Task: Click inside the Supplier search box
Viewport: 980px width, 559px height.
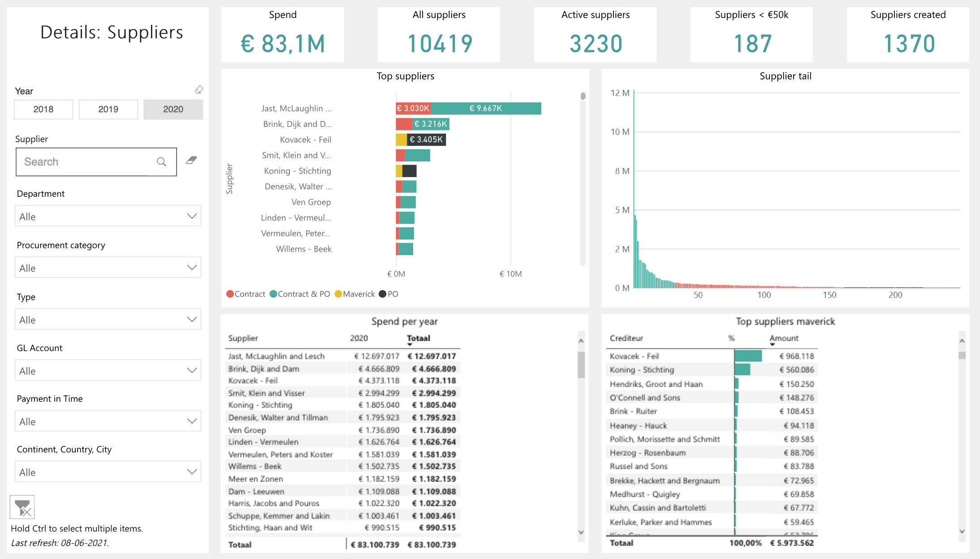Action: [x=81, y=161]
